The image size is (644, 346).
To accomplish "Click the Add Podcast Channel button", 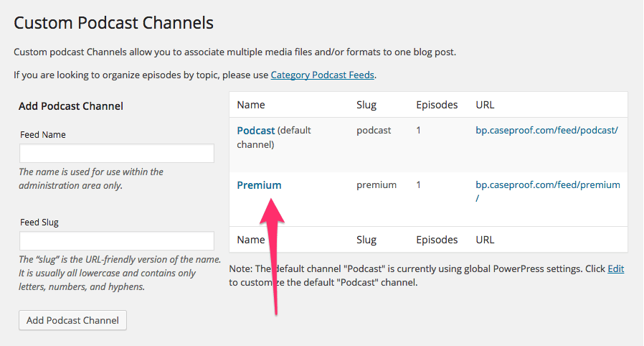I will 72,320.
